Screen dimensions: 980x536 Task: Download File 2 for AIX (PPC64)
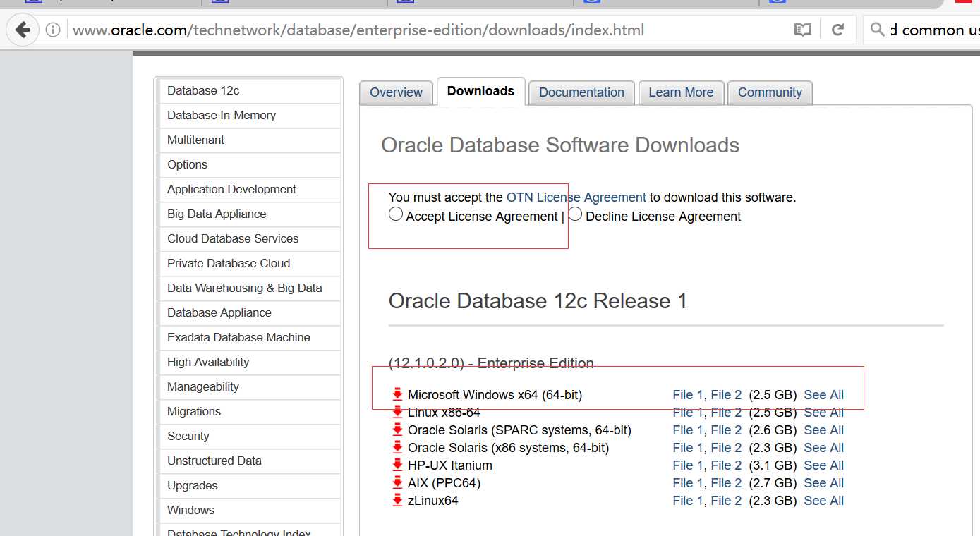coord(726,483)
